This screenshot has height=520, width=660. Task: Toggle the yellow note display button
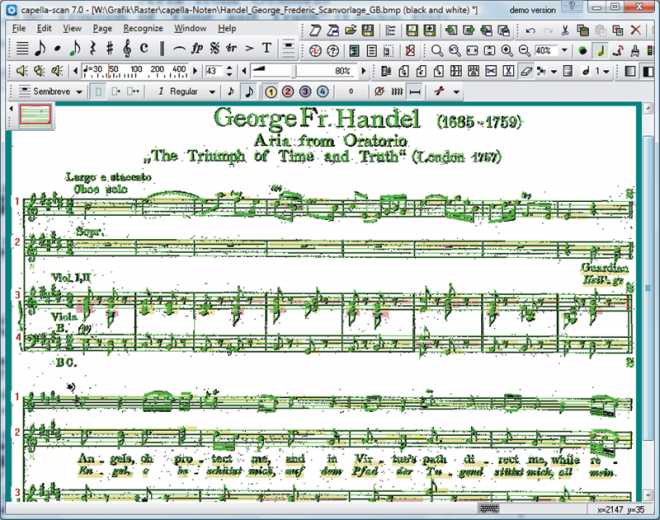(x=601, y=51)
